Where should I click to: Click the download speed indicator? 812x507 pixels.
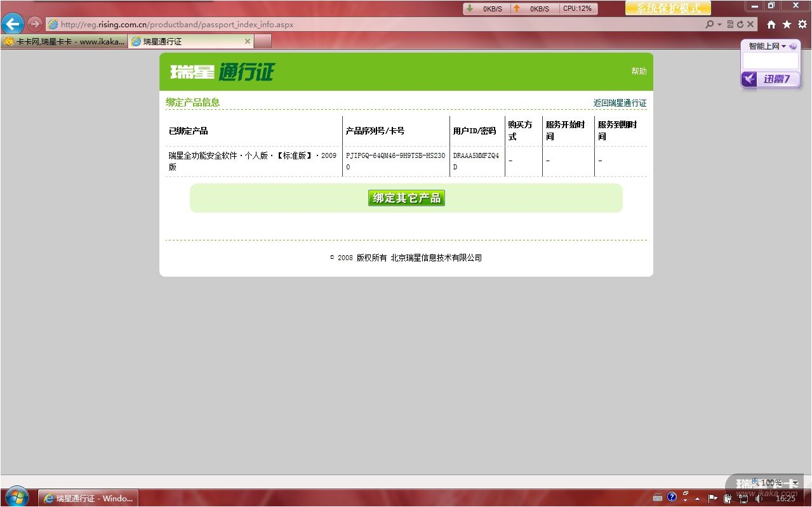tap(486, 8)
